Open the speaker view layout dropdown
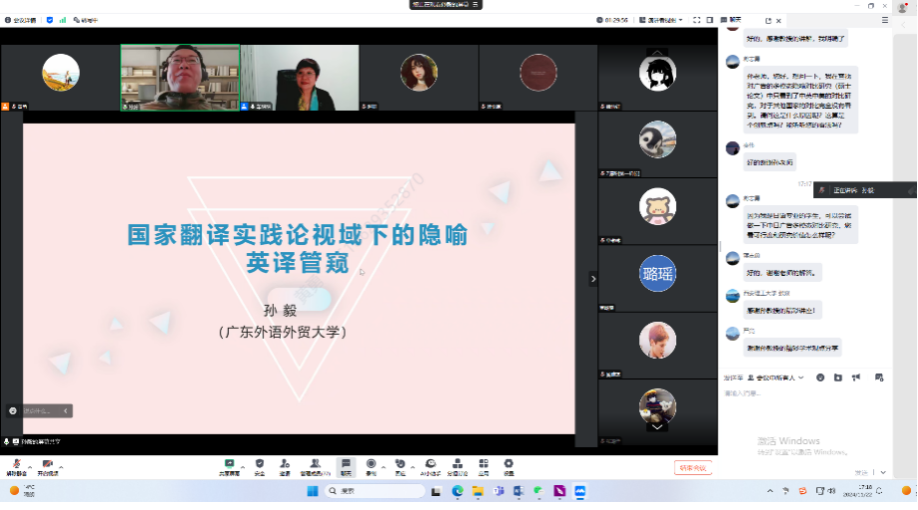918x510 pixels. [x=661, y=20]
